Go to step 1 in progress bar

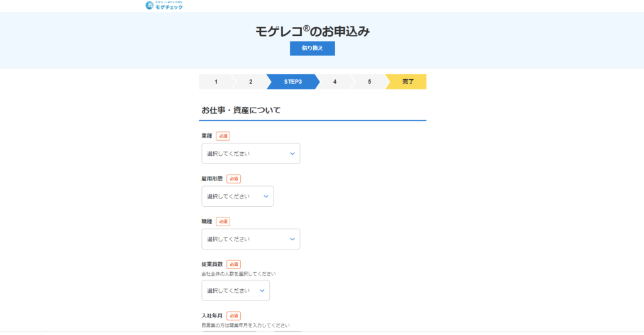[216, 82]
